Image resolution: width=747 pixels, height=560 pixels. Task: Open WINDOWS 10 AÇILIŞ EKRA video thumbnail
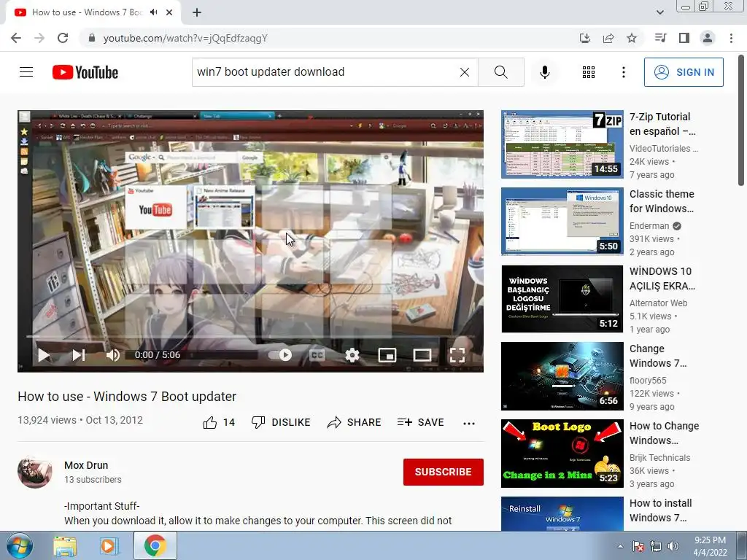point(562,298)
